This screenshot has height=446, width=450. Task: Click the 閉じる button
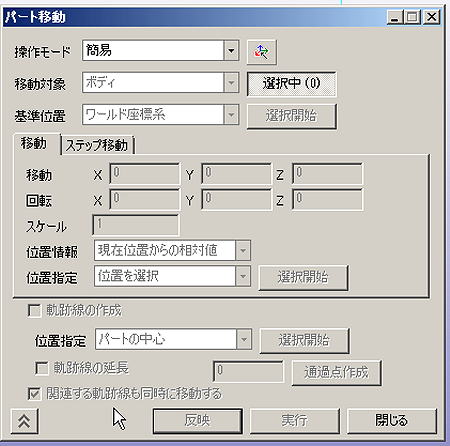(392, 421)
